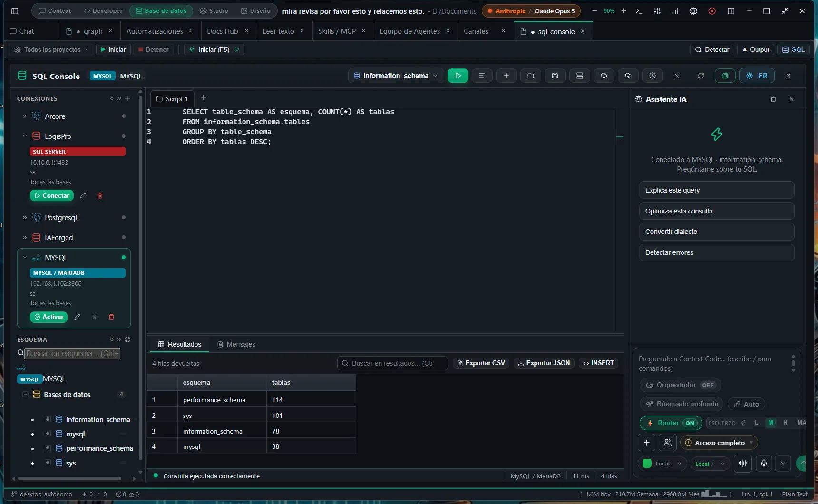Expand the Arcore connection
818x504 pixels.
point(25,116)
